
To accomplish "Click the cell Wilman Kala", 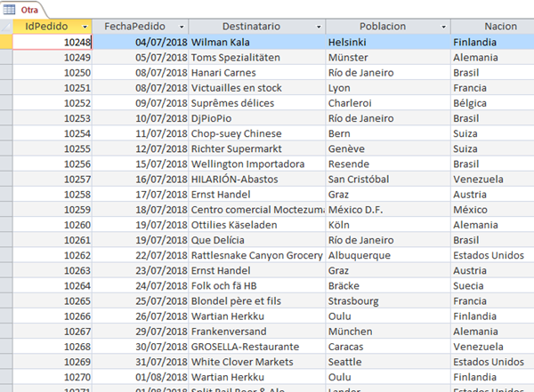I will pos(257,42).
